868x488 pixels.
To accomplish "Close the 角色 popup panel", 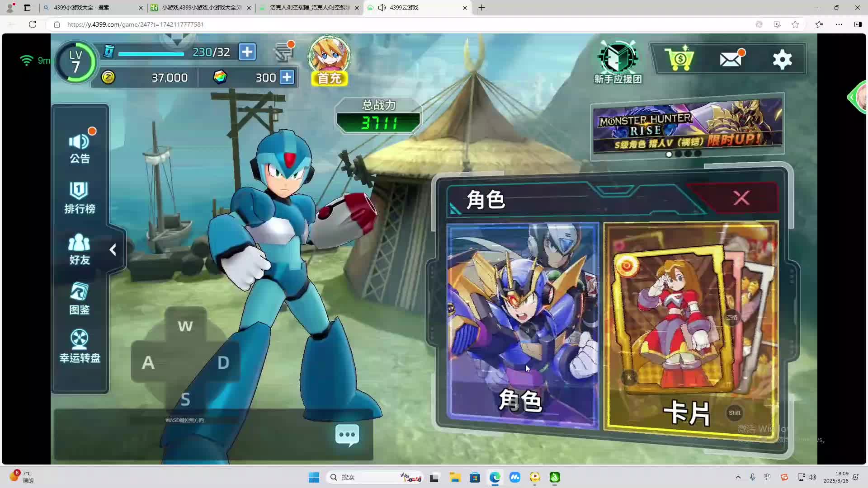I will [x=741, y=198].
